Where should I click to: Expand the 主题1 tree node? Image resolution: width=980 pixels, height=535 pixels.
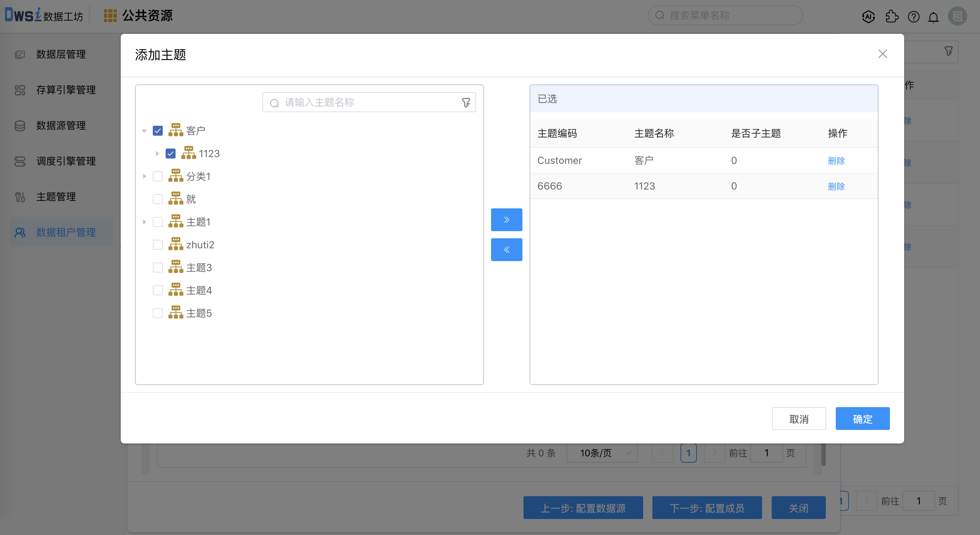(x=144, y=222)
